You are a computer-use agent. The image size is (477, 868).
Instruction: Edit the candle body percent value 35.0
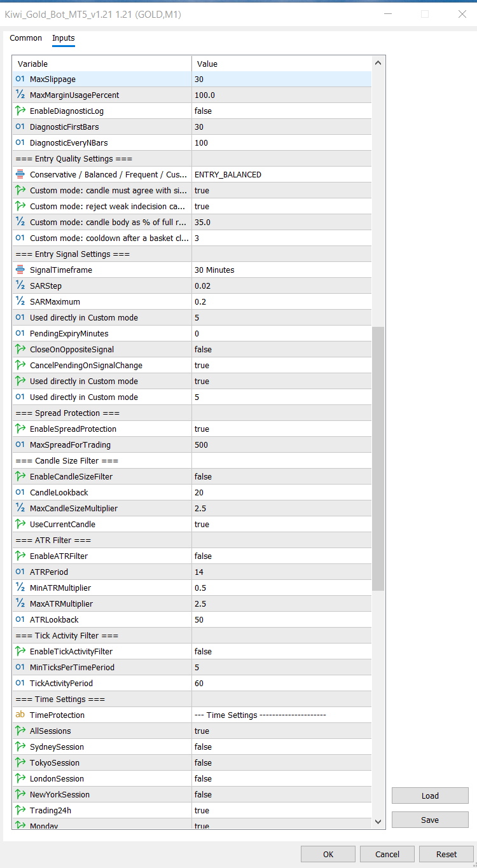tap(282, 222)
